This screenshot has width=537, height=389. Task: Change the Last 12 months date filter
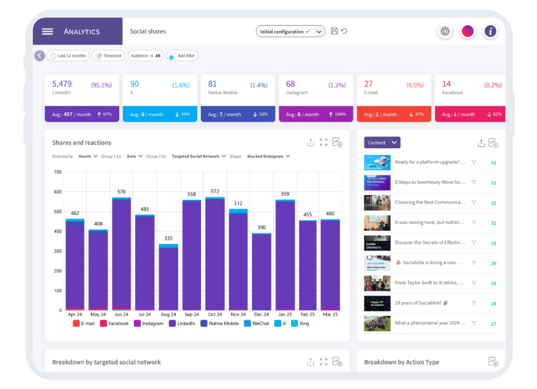[x=68, y=55]
